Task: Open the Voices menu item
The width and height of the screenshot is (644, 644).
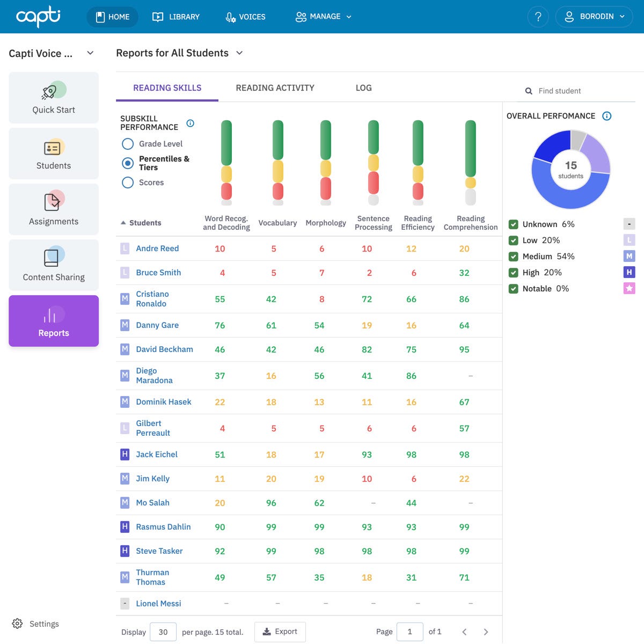Action: [x=245, y=17]
